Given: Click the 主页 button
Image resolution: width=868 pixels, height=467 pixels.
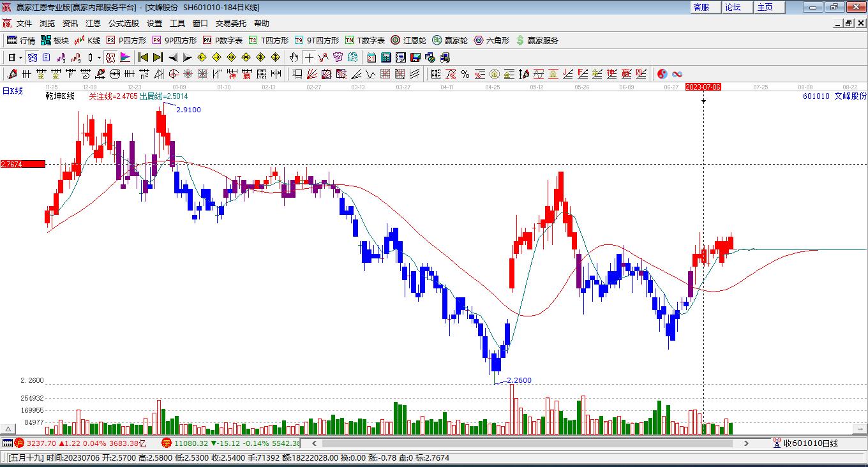Looking at the screenshot, I should [x=769, y=7].
